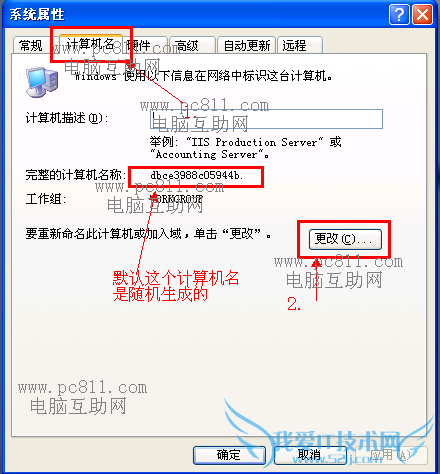440x474 pixels.
Task: Click the 我爱IT技术网 watermark logo
Action: (337, 442)
